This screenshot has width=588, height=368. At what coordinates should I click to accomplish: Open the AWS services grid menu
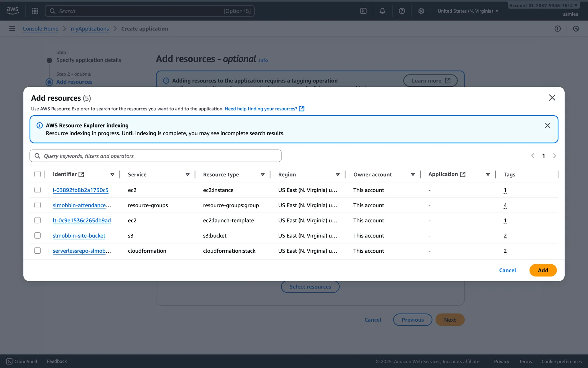(35, 11)
